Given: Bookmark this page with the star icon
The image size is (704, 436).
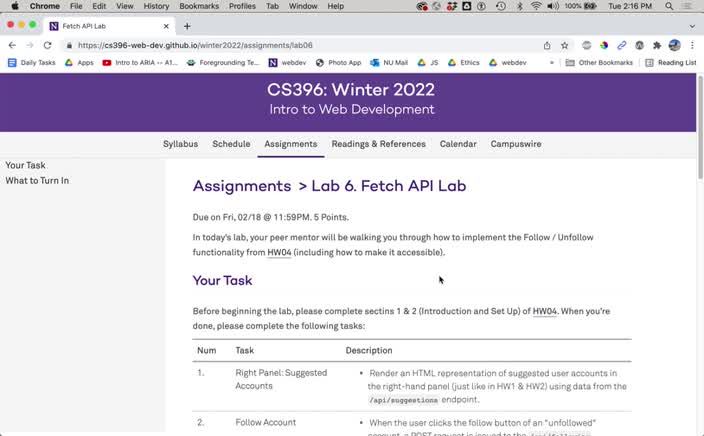Looking at the screenshot, I should 564,45.
